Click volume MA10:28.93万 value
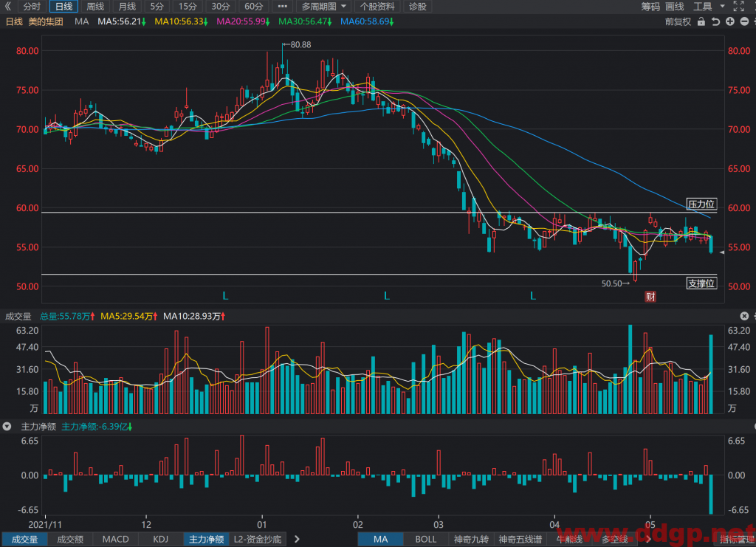Image resolution: width=756 pixels, height=547 pixels. 194,316
